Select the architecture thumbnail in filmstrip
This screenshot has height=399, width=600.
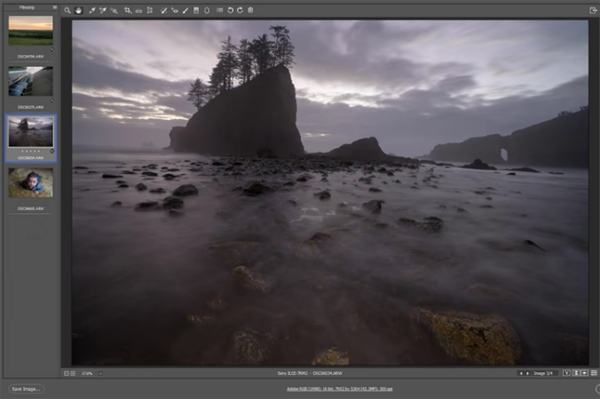(31, 81)
